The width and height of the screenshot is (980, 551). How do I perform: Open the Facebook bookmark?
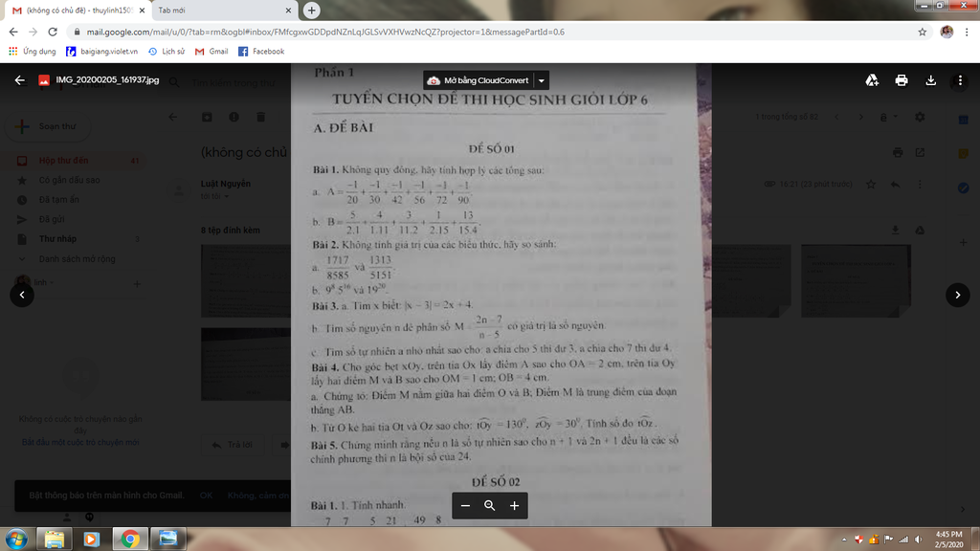(261, 52)
